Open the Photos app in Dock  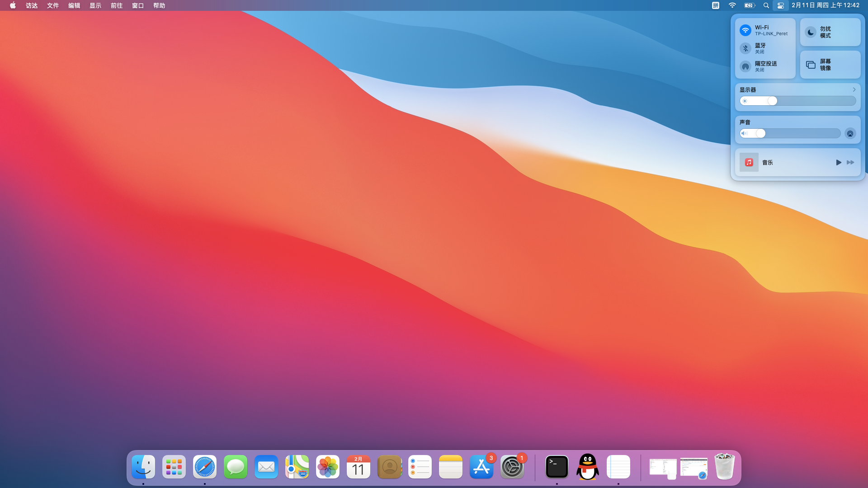[x=327, y=467]
